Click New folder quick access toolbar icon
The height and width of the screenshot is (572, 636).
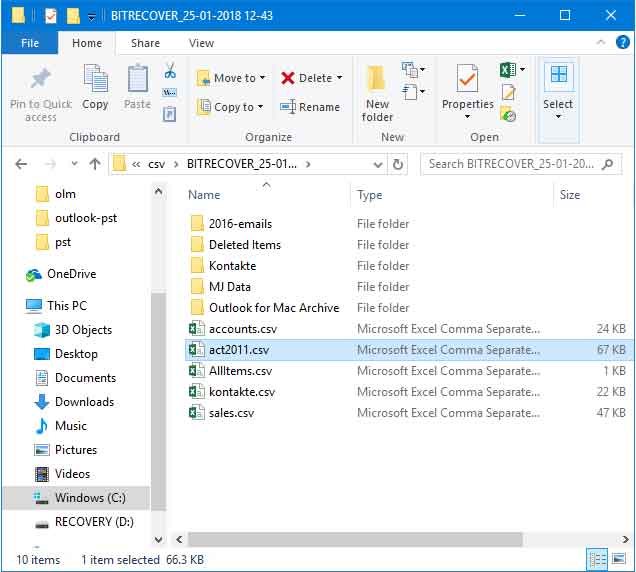click(x=73, y=16)
